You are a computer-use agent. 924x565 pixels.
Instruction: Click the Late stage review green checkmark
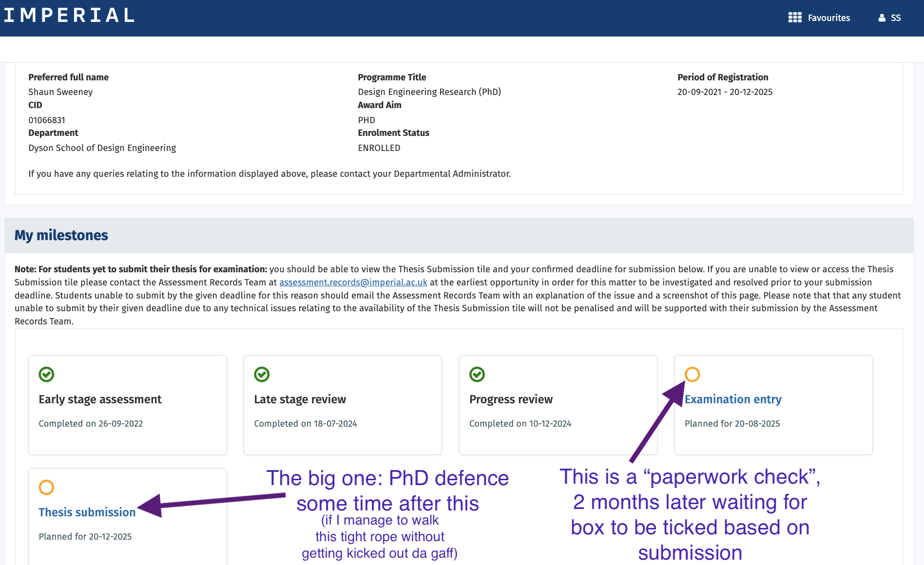[x=262, y=374]
